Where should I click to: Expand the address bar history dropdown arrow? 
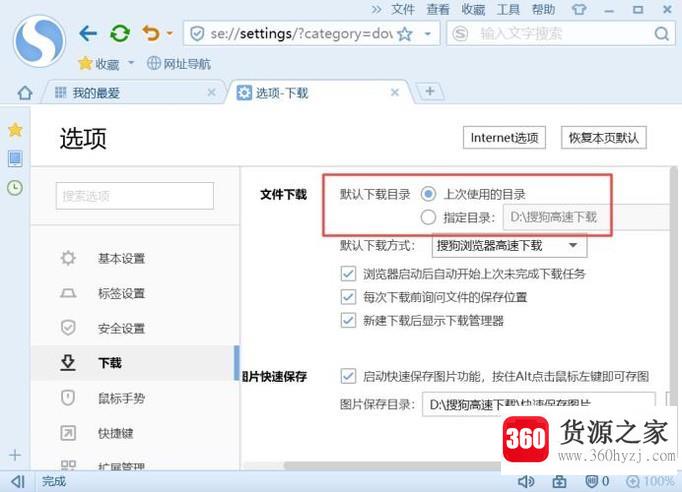[428, 33]
